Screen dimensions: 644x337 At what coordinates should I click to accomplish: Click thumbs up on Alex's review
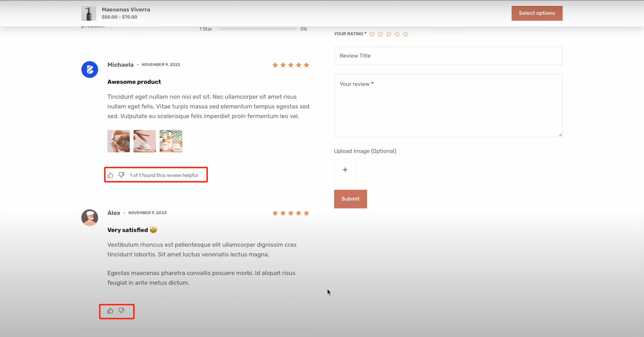coord(110,311)
